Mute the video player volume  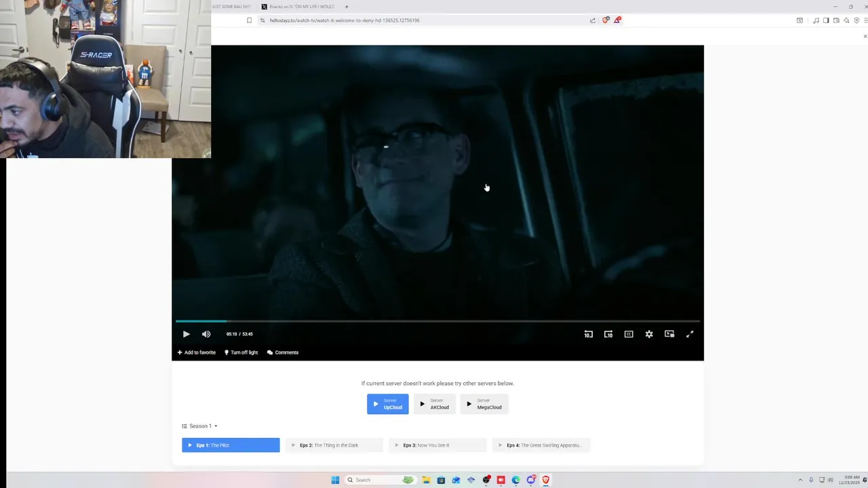pos(206,334)
